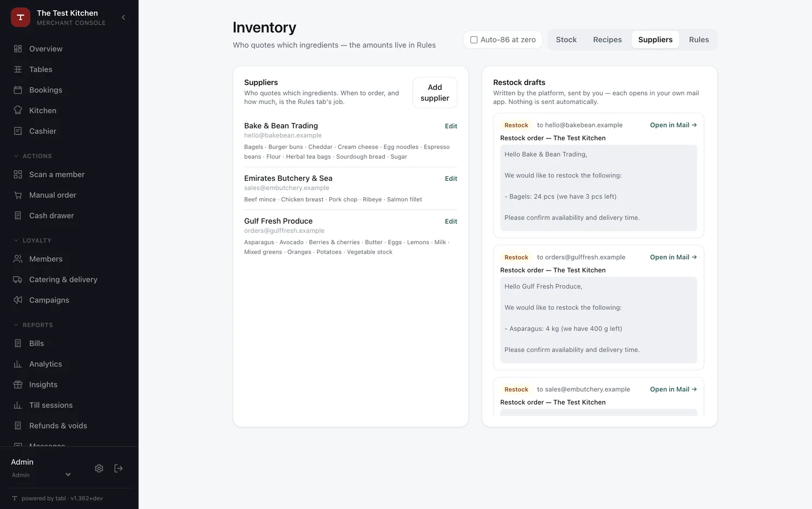
Task: Click the Refunds & voids icon
Action: click(18, 426)
